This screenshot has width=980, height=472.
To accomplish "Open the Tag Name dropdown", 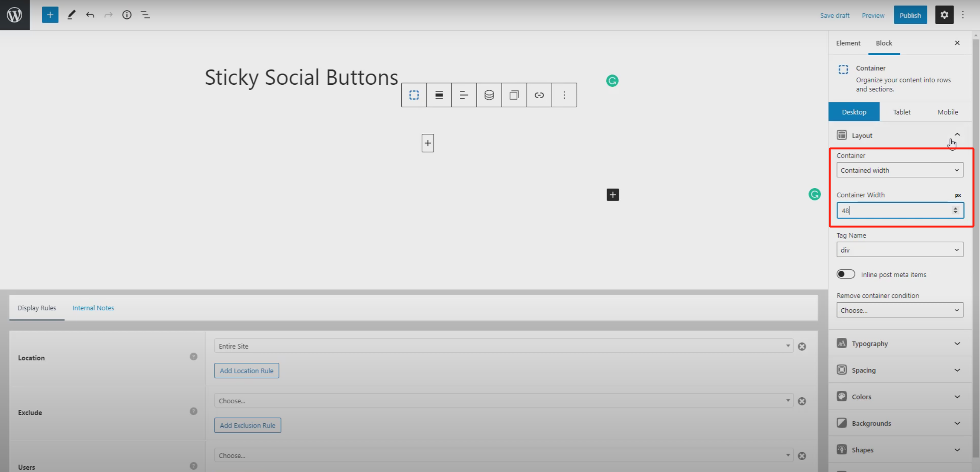I will coord(900,249).
